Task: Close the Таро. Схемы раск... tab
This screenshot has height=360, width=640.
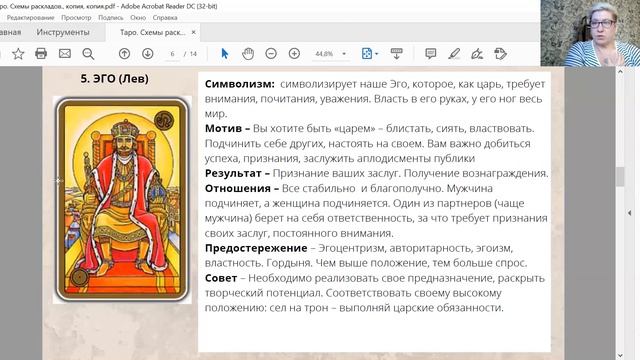Action: click(x=193, y=32)
